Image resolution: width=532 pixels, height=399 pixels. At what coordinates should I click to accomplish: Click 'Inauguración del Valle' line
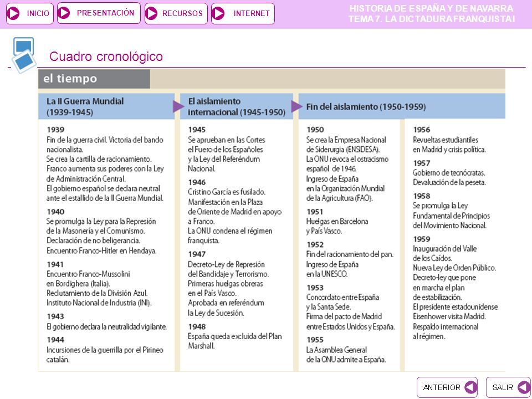coord(445,249)
